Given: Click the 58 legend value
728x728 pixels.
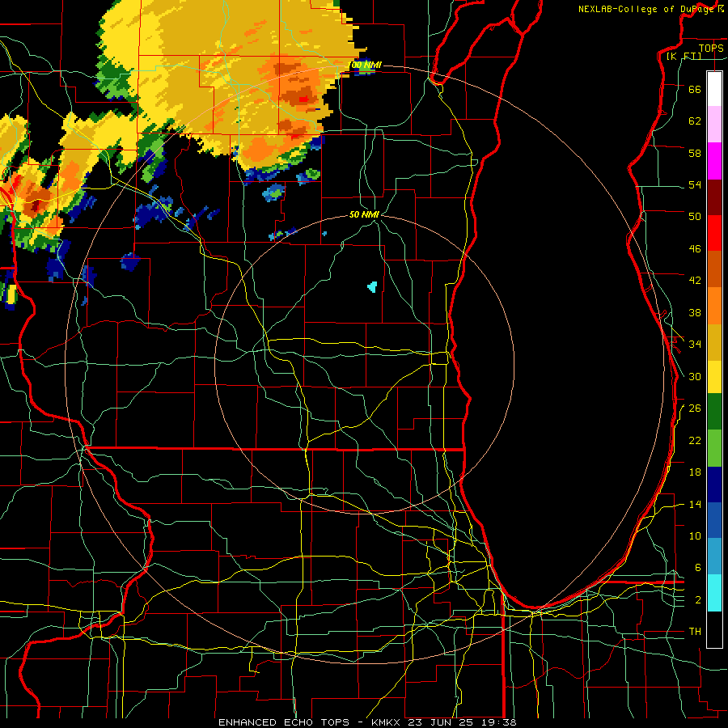Looking at the screenshot, I should (x=695, y=153).
